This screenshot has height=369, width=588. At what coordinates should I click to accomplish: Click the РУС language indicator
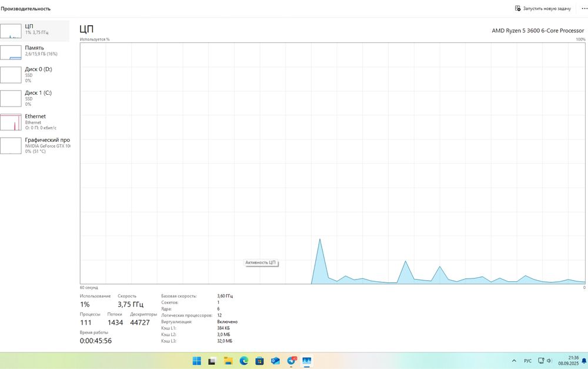[527, 361]
